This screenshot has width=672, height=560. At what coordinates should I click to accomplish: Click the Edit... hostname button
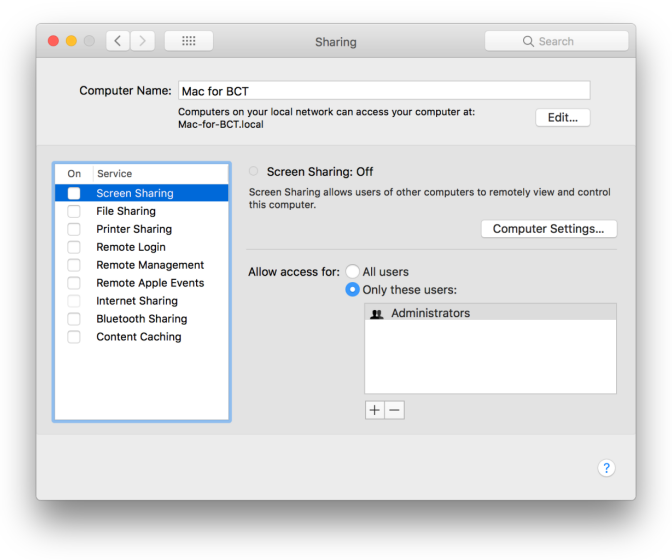coord(563,117)
